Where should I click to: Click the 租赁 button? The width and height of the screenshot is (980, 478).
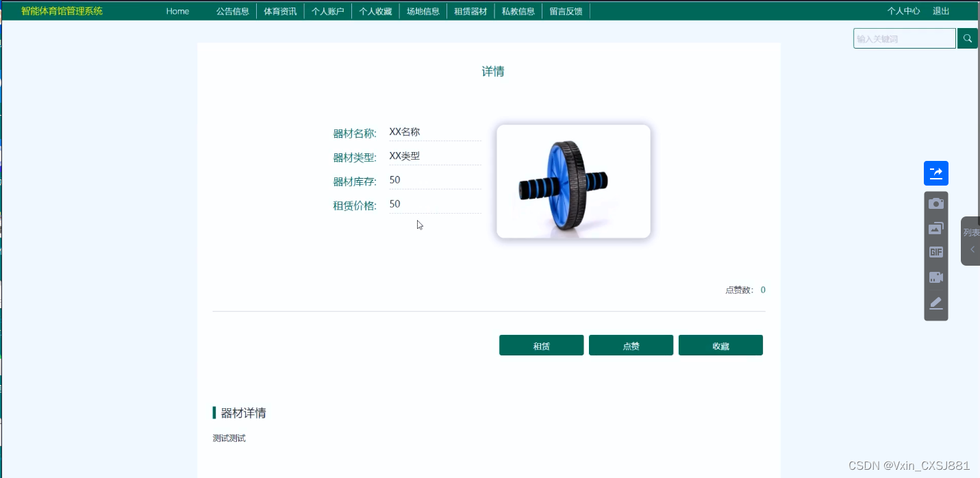[x=542, y=346]
